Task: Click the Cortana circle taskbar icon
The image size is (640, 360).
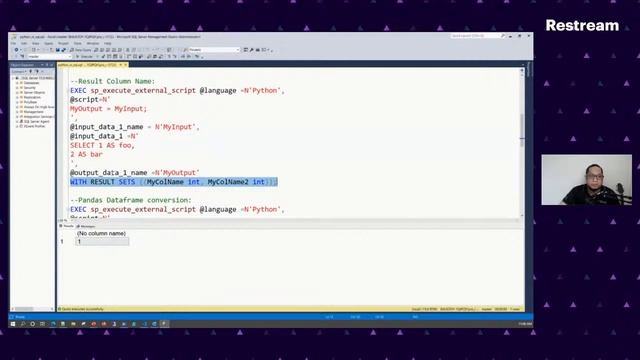Action: click(33, 324)
